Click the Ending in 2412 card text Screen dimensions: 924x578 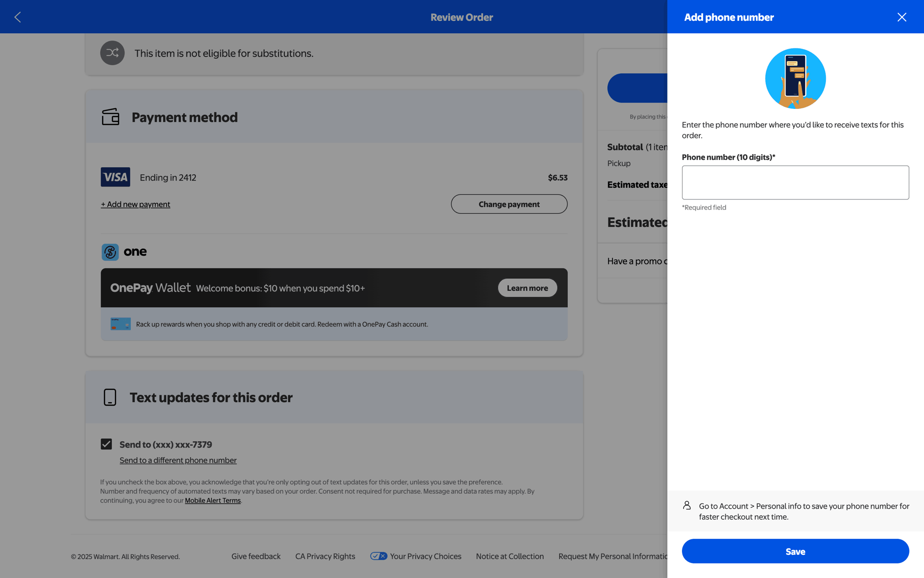pos(168,177)
